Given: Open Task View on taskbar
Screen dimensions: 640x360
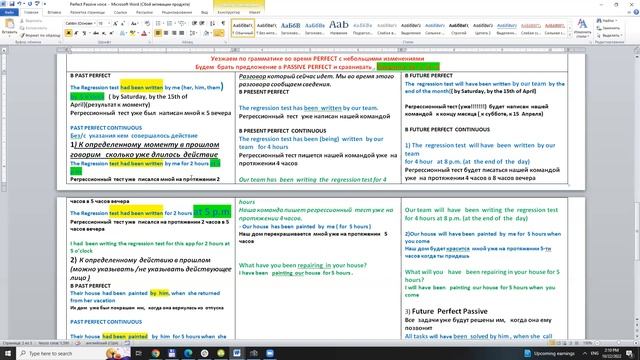Looking at the screenshot, I should click(x=139, y=353).
